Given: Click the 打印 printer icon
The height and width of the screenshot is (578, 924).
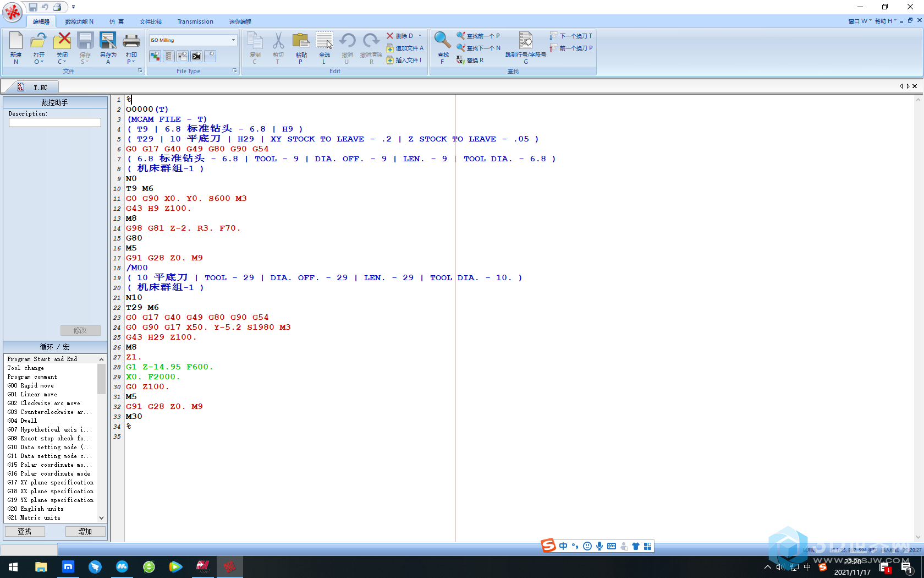Looking at the screenshot, I should tap(131, 41).
